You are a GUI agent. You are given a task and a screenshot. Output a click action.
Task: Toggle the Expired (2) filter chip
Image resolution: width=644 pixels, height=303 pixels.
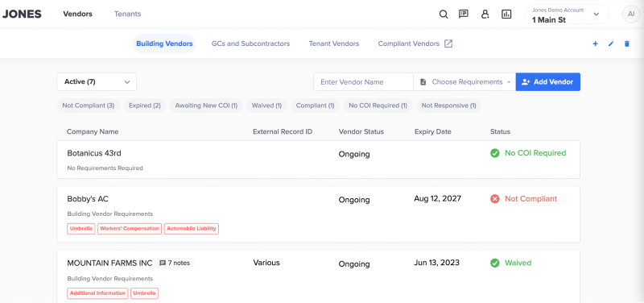[x=145, y=106]
